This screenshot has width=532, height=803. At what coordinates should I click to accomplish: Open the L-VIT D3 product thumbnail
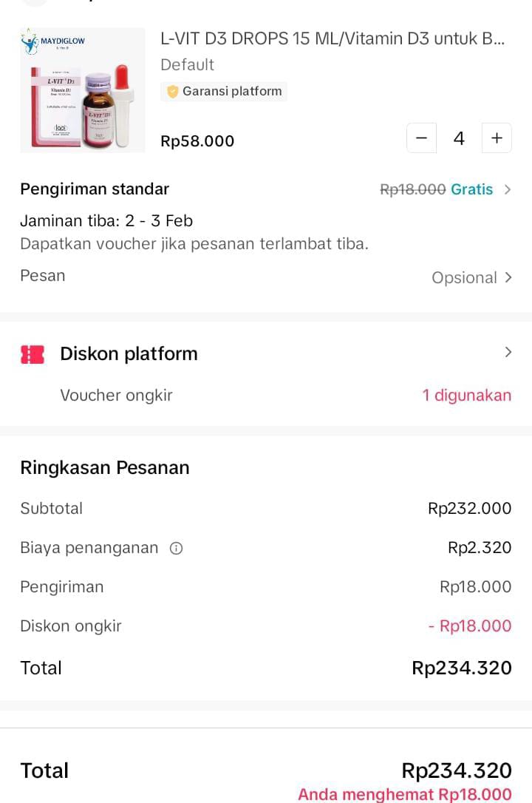(83, 90)
